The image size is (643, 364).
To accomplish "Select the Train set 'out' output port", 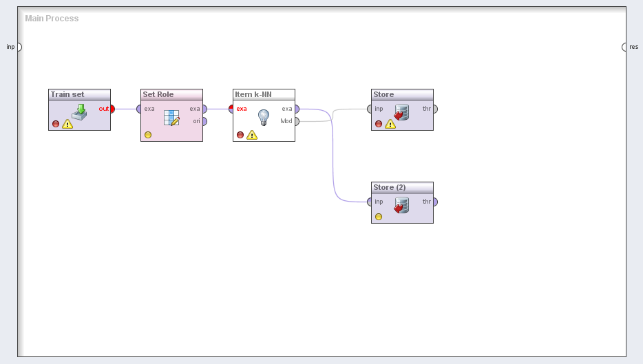I will [x=112, y=109].
